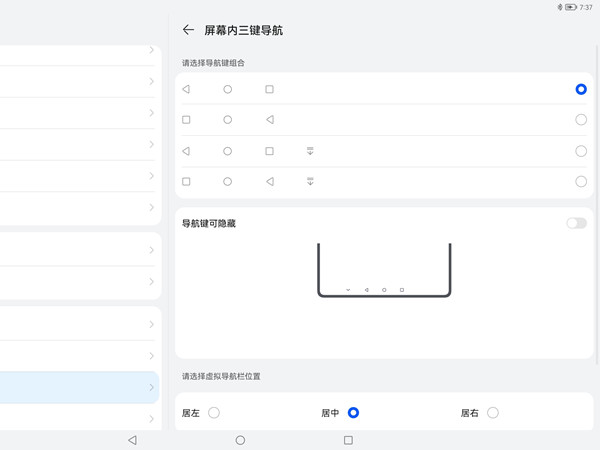600x450 pixels.
Task: Select the third combination radio with the notification key
Action: pyautogui.click(x=581, y=151)
